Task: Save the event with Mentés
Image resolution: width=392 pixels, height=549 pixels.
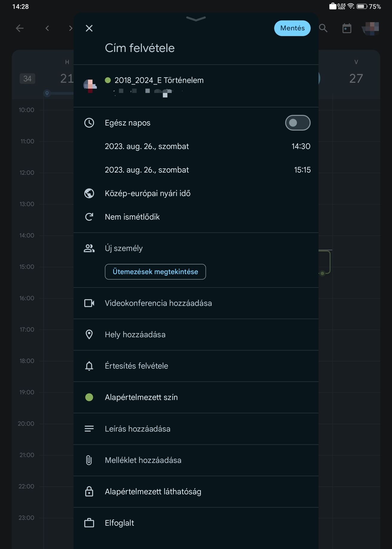Action: 292,28
